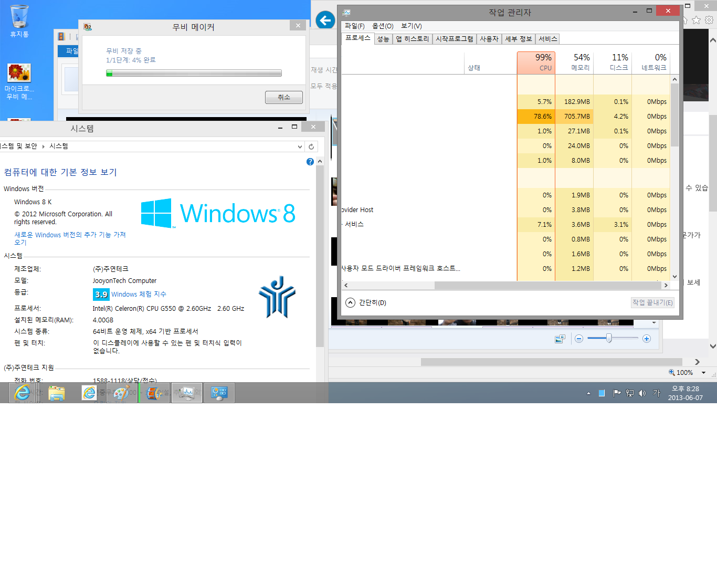Show hidden tray icons arrow
This screenshot has height=588, width=717.
point(588,393)
